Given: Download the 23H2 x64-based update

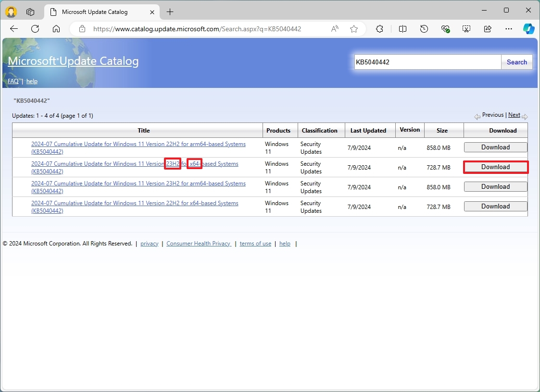Looking at the screenshot, I should coord(495,167).
